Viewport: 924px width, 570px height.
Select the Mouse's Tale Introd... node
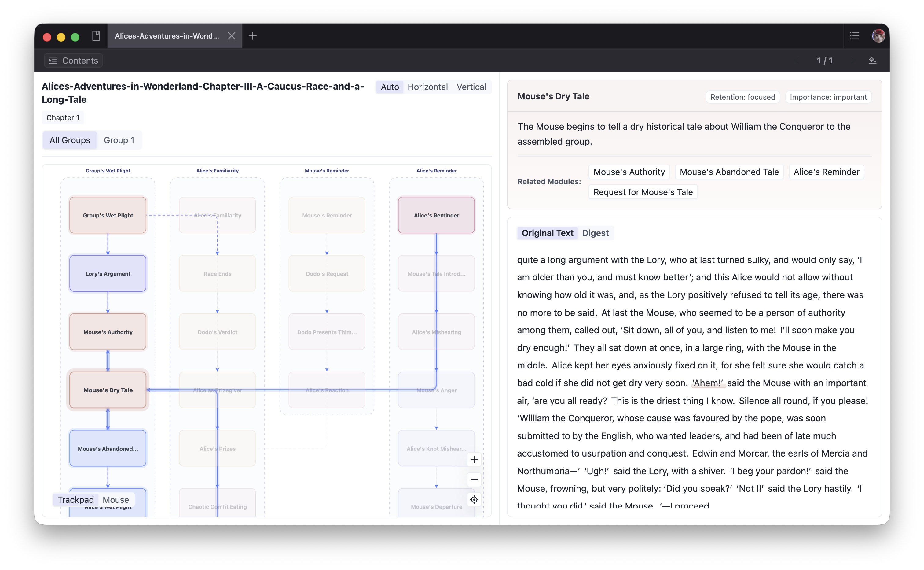click(x=437, y=274)
